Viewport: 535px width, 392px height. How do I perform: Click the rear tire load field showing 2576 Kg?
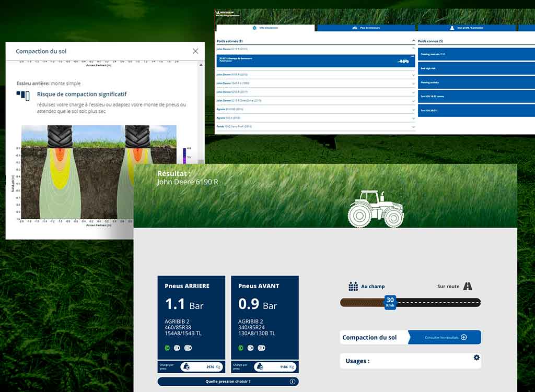(202, 367)
